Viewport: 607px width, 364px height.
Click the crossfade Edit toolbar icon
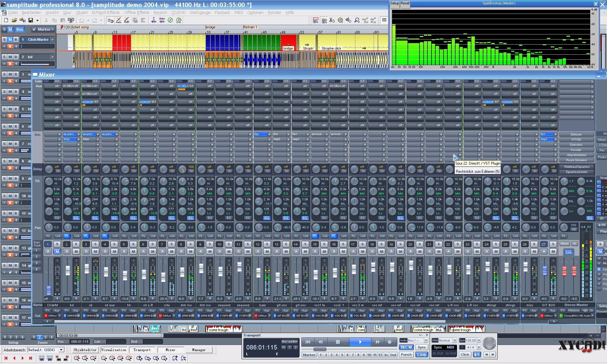(x=127, y=21)
